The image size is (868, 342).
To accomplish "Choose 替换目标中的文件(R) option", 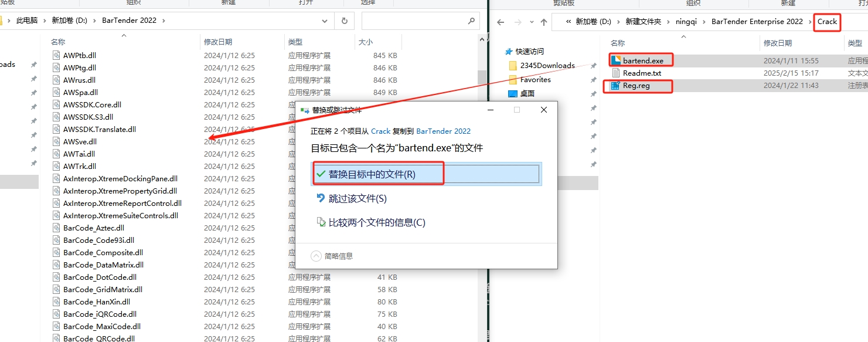I will coord(426,174).
